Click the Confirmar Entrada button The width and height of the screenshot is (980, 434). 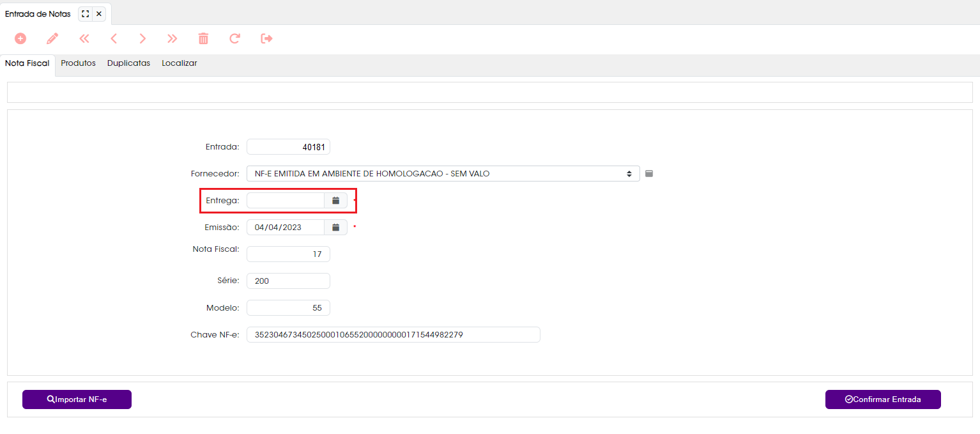point(883,399)
